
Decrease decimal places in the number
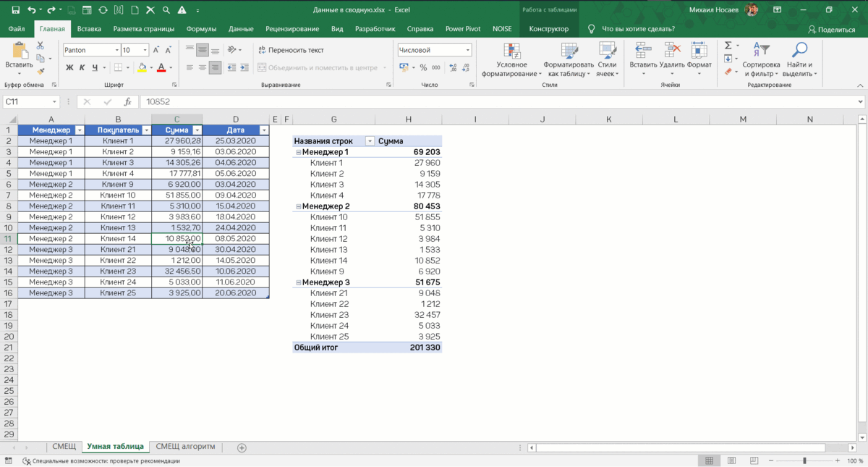[467, 67]
